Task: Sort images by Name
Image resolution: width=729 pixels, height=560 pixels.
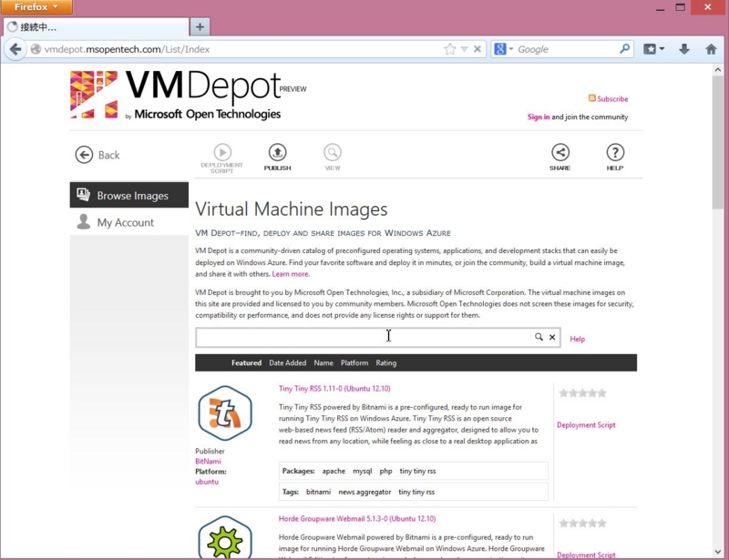Action: pos(323,363)
